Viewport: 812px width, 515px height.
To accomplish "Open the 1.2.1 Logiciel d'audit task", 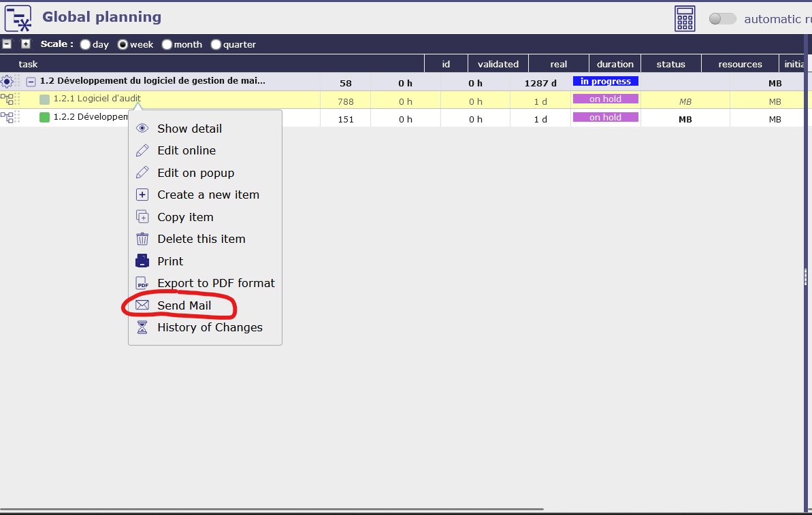I will 97,99.
